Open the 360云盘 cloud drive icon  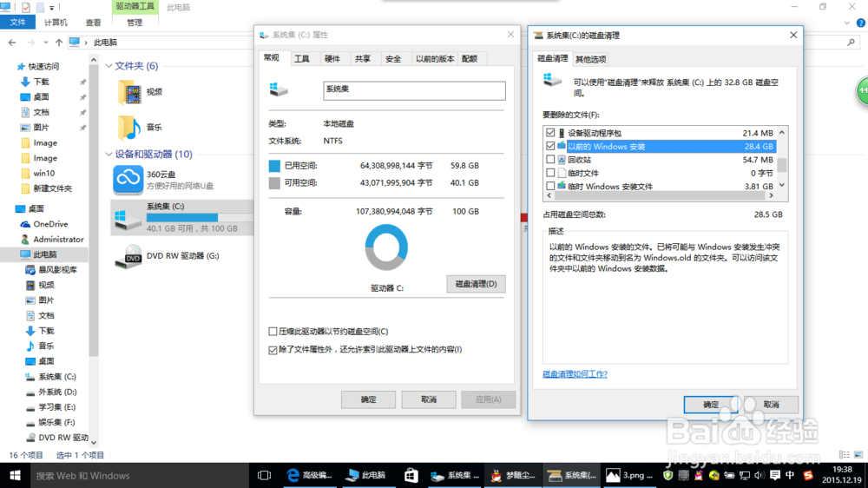(x=128, y=180)
